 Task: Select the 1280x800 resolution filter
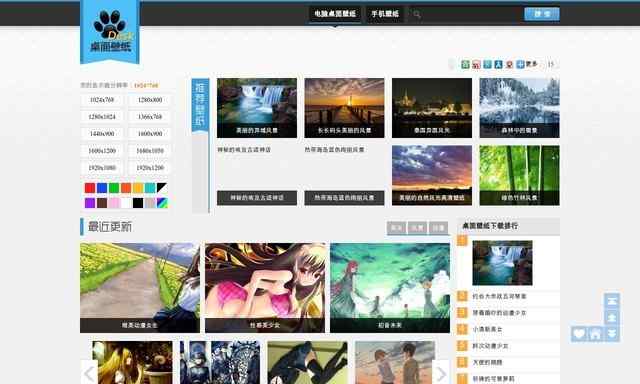[x=150, y=100]
